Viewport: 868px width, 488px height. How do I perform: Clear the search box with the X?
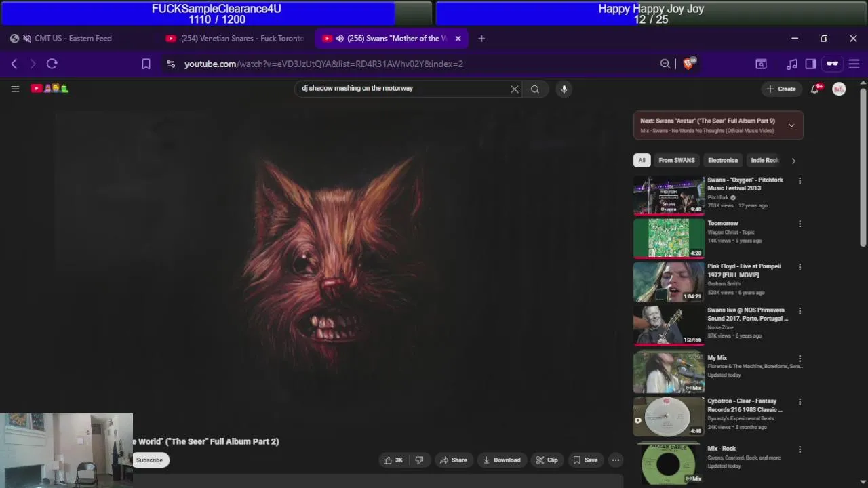click(x=515, y=89)
